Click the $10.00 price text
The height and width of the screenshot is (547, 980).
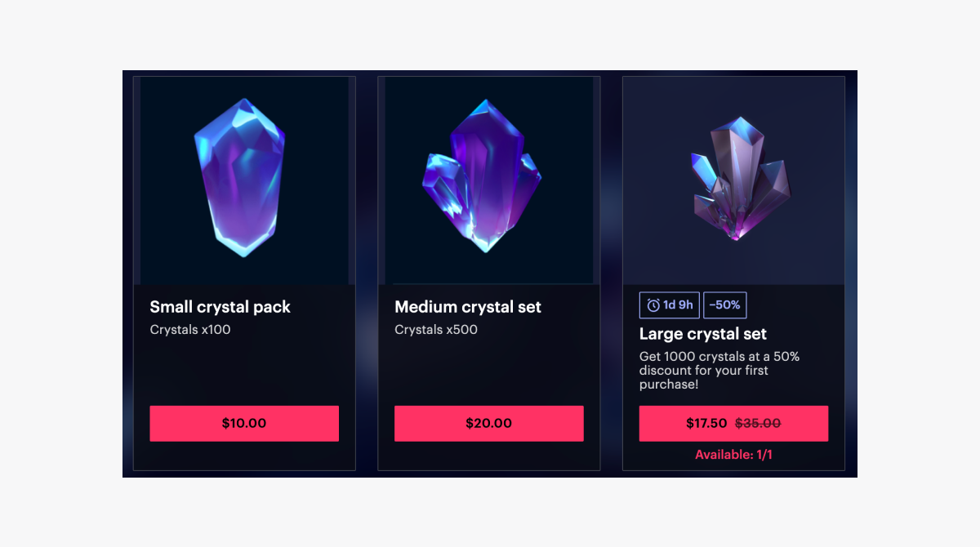coord(244,424)
